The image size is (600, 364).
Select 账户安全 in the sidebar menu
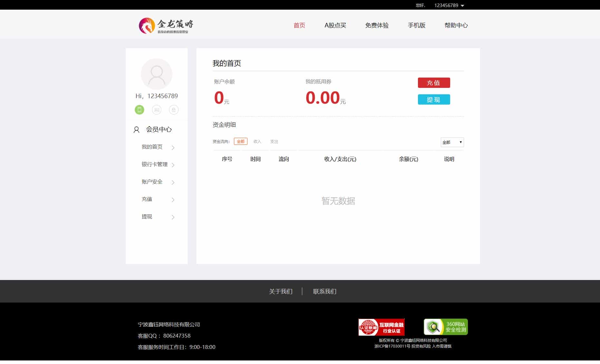(x=152, y=182)
